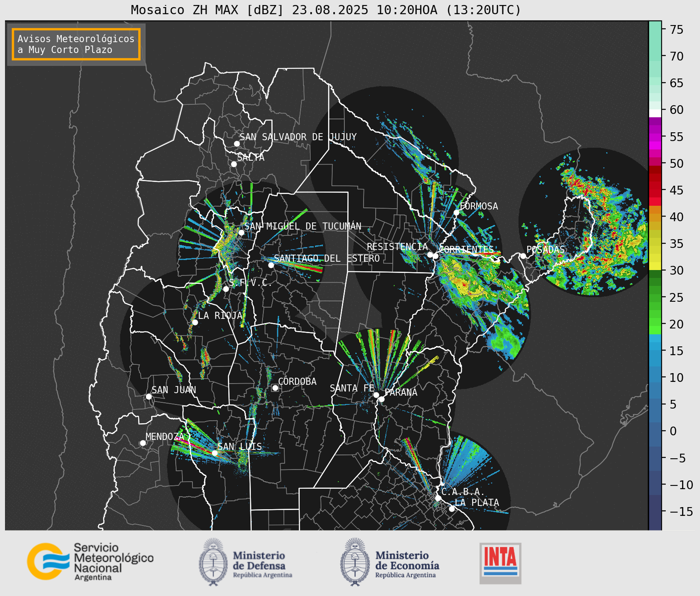Screen dimensions: 700x596
Task: Click the Avisos Meteorológicos a Muy Corto Plazo box
Action: tap(76, 44)
